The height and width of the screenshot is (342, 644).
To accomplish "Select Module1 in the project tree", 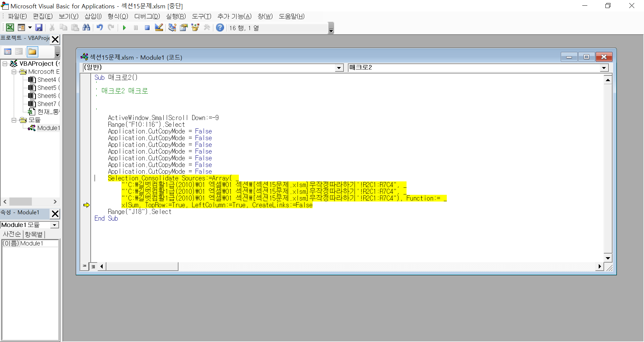I will (48, 128).
